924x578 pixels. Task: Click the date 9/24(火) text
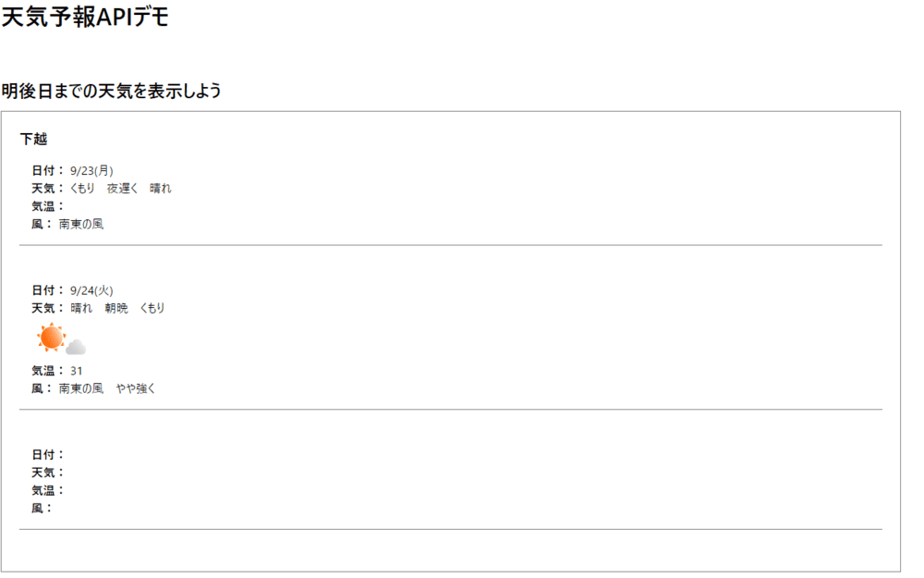(91, 290)
